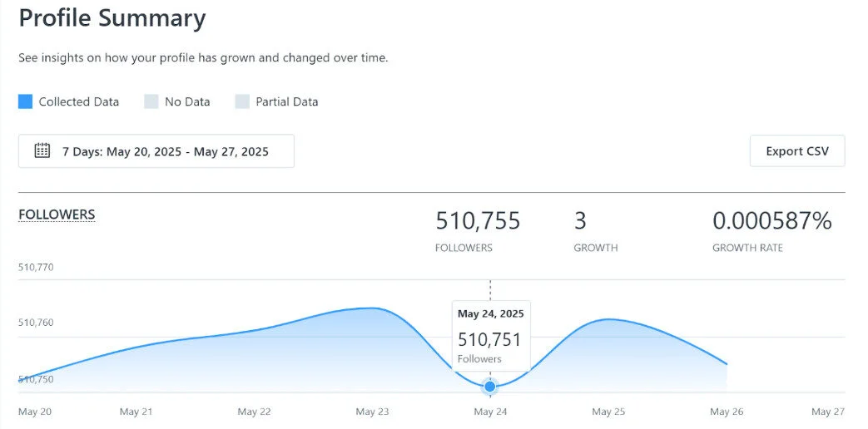The height and width of the screenshot is (429, 868).
Task: Click the 510,751 tooltip follower count
Action: tap(489, 339)
